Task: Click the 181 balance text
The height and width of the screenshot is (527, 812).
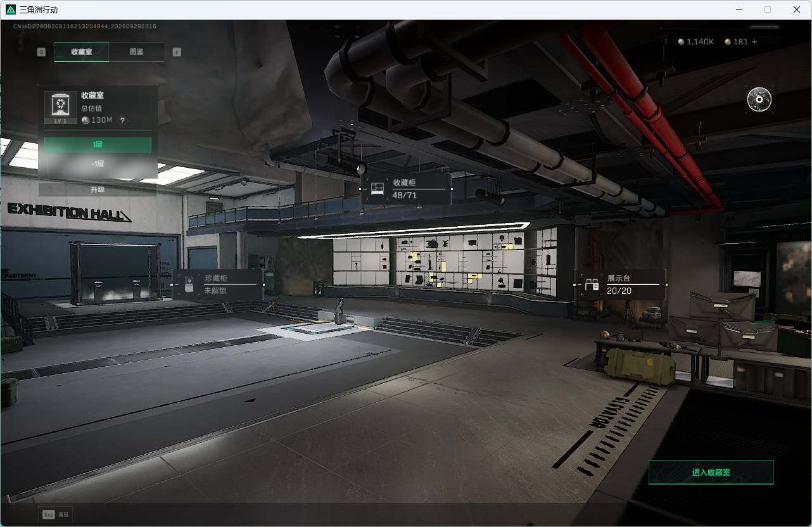Action: 740,42
